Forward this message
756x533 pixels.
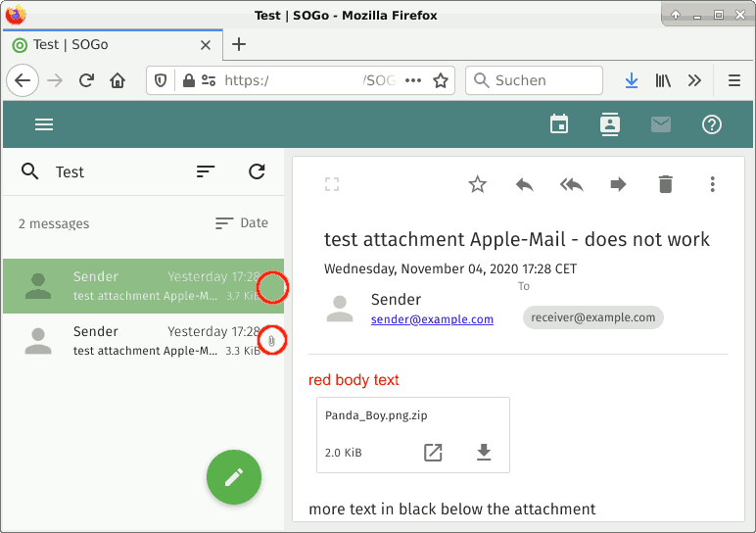618,184
